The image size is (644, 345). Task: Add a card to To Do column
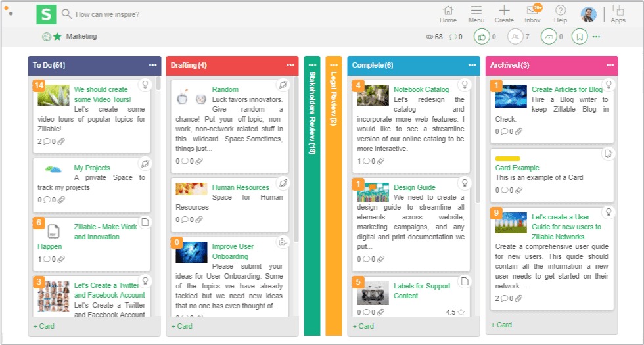click(43, 326)
